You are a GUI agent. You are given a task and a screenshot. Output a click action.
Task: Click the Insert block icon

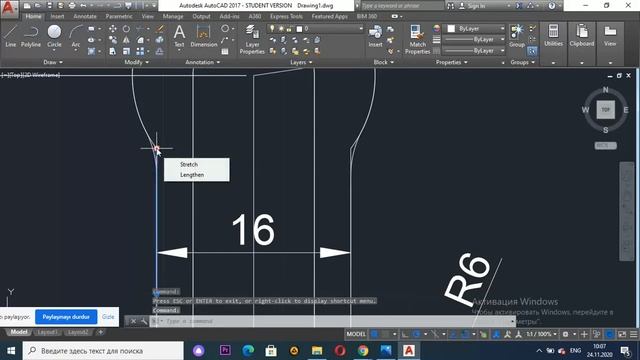375,36
